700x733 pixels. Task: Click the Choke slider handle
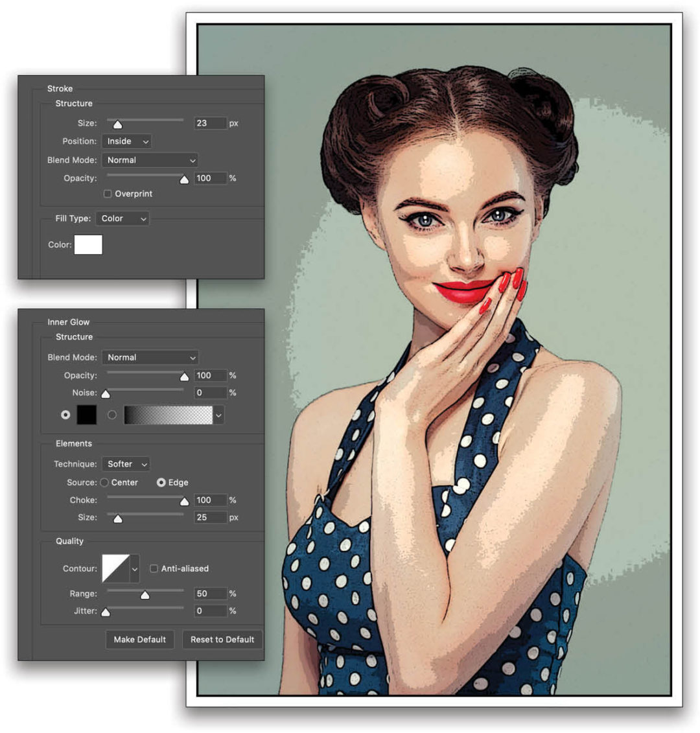click(x=183, y=500)
